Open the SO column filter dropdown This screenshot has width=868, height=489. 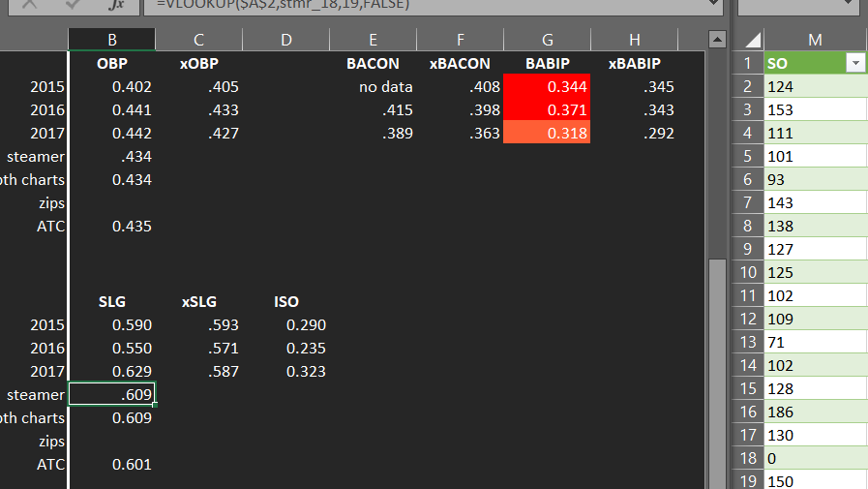tap(855, 63)
